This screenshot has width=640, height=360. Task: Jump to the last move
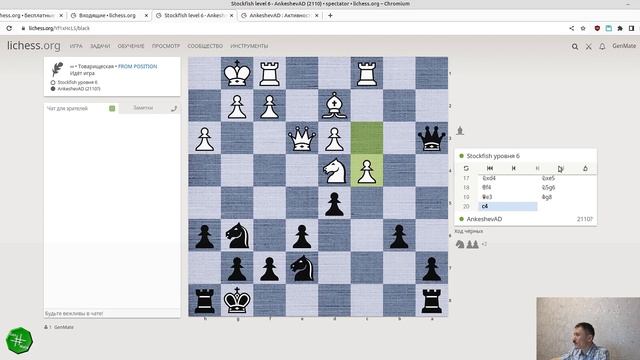(x=560, y=168)
